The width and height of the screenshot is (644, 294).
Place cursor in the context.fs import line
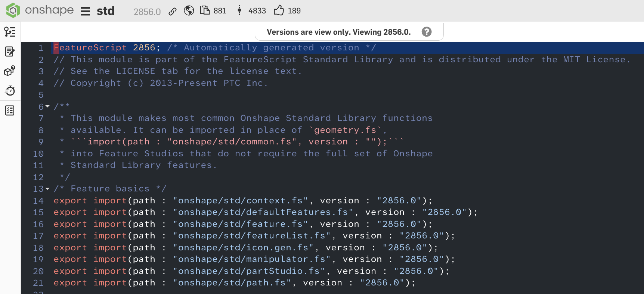[x=243, y=201]
